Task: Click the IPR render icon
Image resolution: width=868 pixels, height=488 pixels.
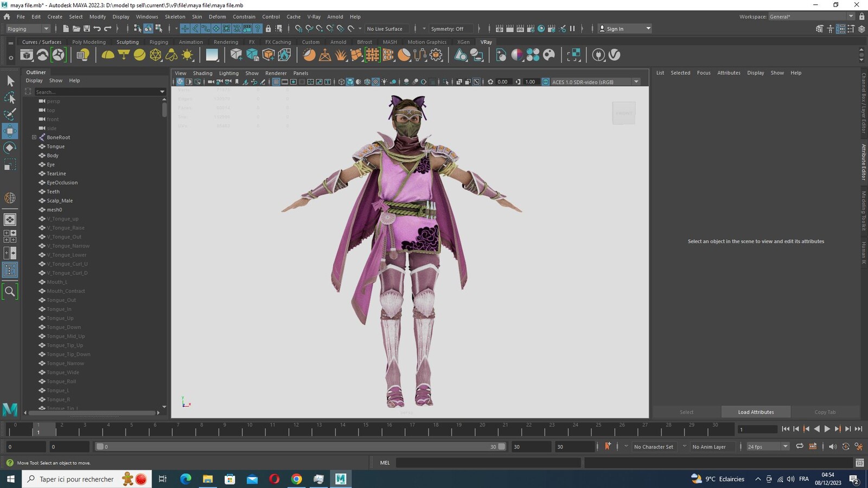Action: tap(520, 29)
